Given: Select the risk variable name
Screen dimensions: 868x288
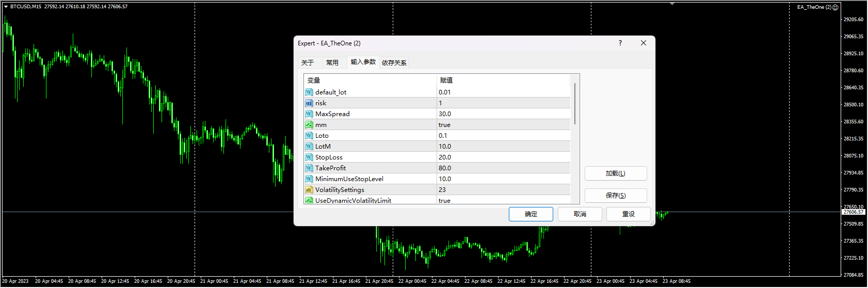Looking at the screenshot, I should (321, 103).
